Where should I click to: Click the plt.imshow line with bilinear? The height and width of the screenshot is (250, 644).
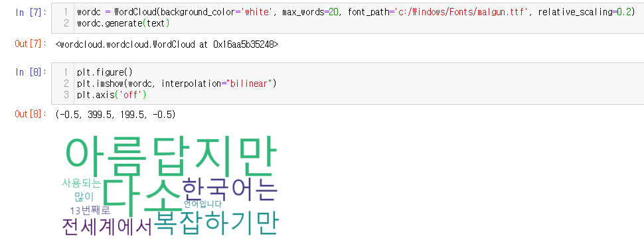[x=177, y=84]
